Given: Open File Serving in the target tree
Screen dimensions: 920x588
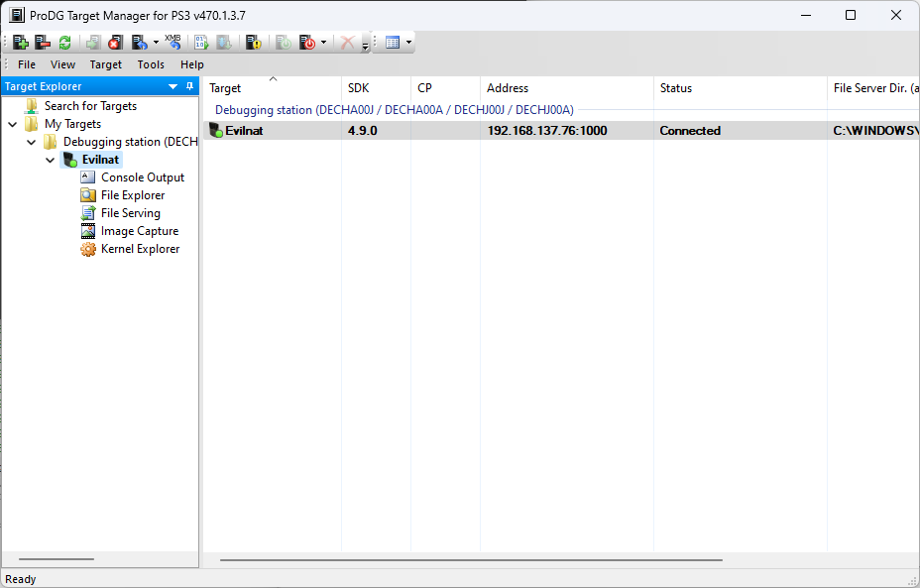Looking at the screenshot, I should point(130,213).
